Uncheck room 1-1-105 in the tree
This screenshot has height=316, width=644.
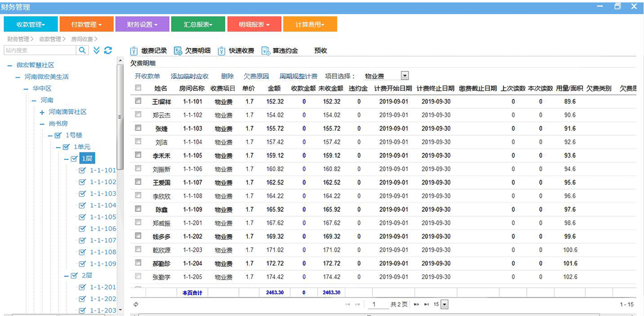tap(83, 217)
